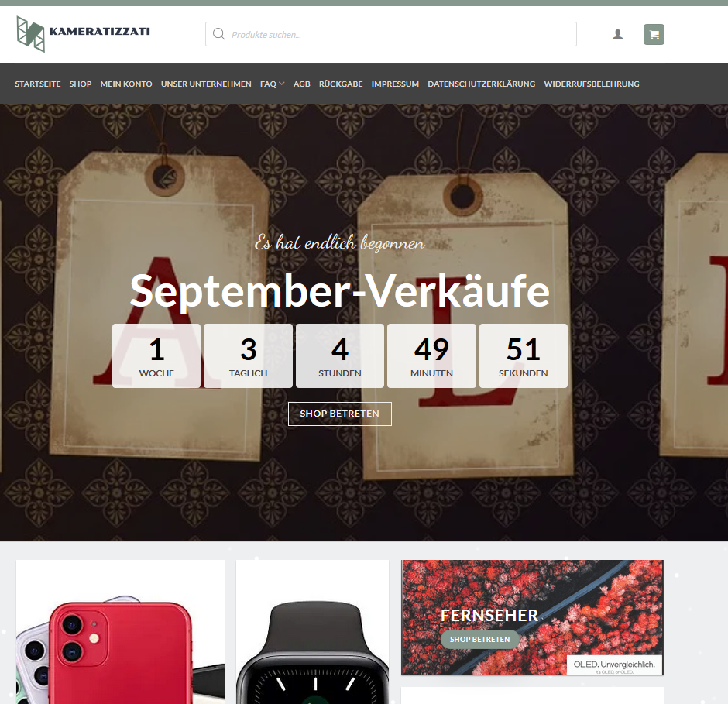
Task: Click the Fernseher OLED banner image
Action: [x=532, y=617]
